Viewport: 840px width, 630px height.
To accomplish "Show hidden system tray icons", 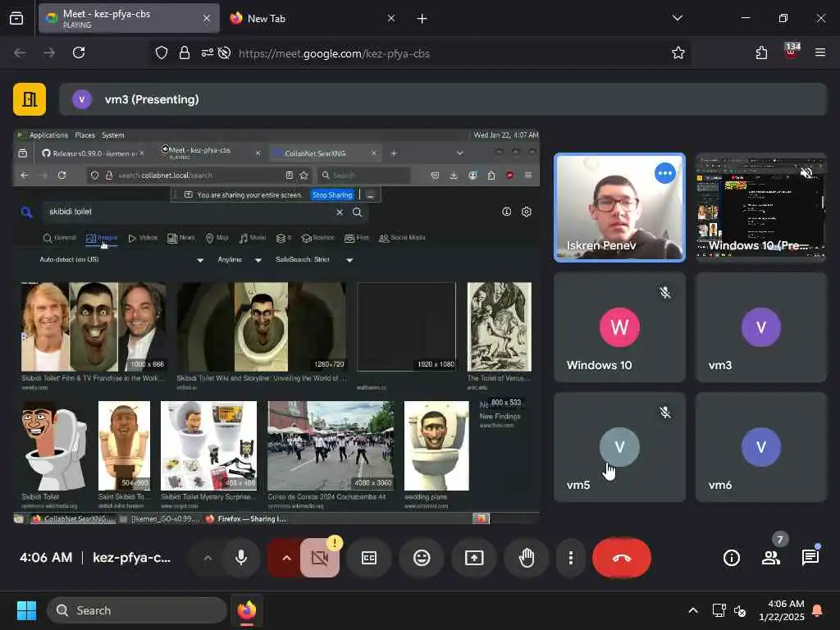I will coord(692,610).
